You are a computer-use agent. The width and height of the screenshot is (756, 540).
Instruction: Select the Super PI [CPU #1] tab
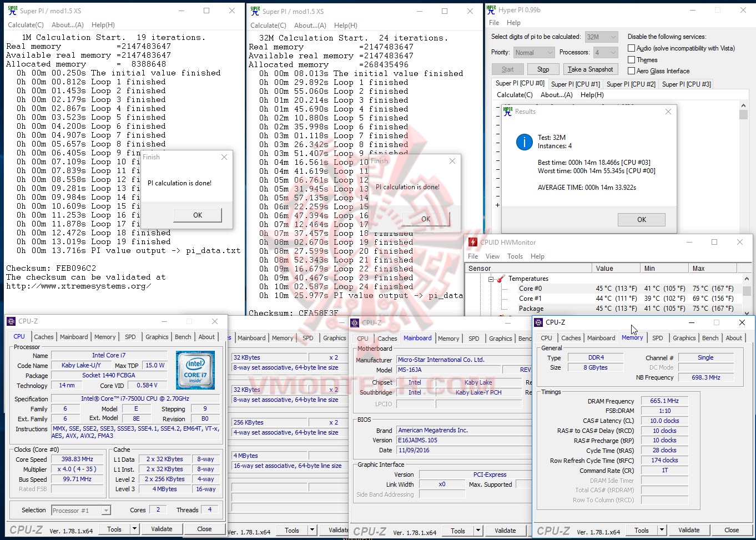575,84
